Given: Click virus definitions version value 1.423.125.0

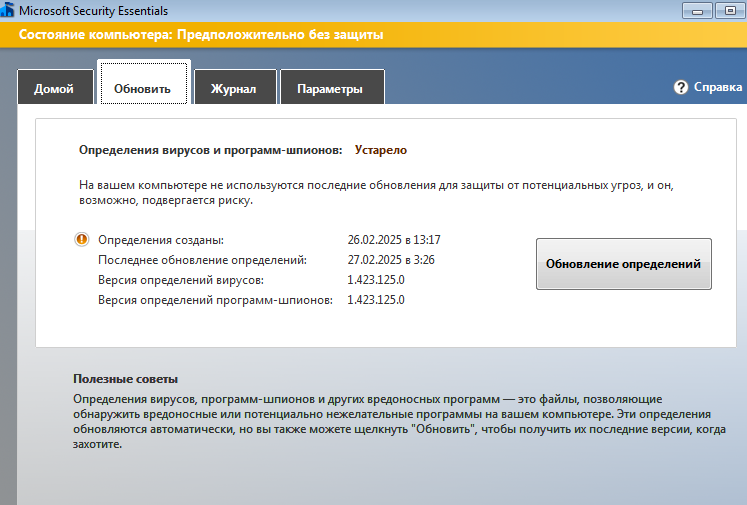Looking at the screenshot, I should pos(376,280).
